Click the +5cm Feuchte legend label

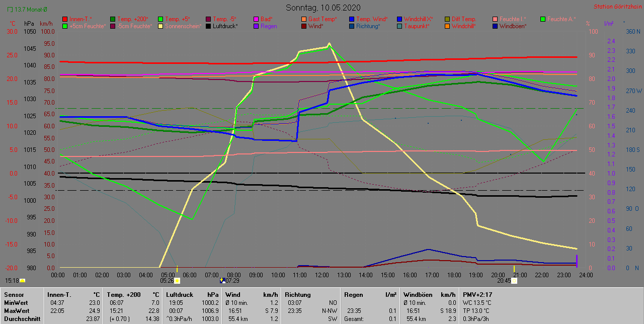coord(88,26)
